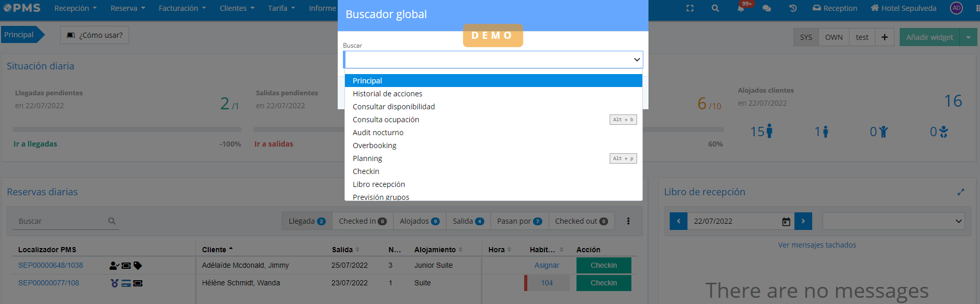The image size is (980, 304).
Task: Open calendar picker in Libro de recepción
Action: click(x=786, y=222)
